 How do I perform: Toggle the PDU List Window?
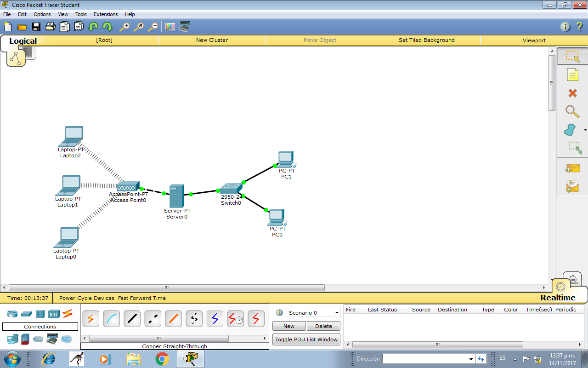[306, 339]
